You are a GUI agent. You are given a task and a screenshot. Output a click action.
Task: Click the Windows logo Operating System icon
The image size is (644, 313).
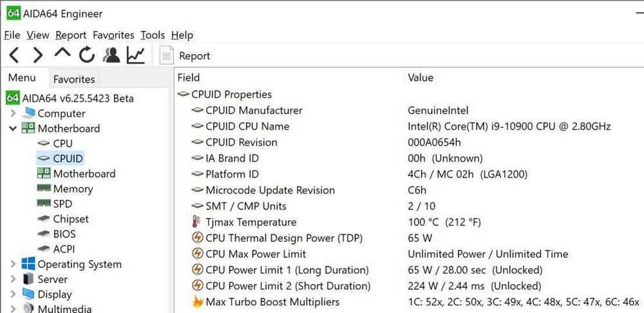coord(28,263)
